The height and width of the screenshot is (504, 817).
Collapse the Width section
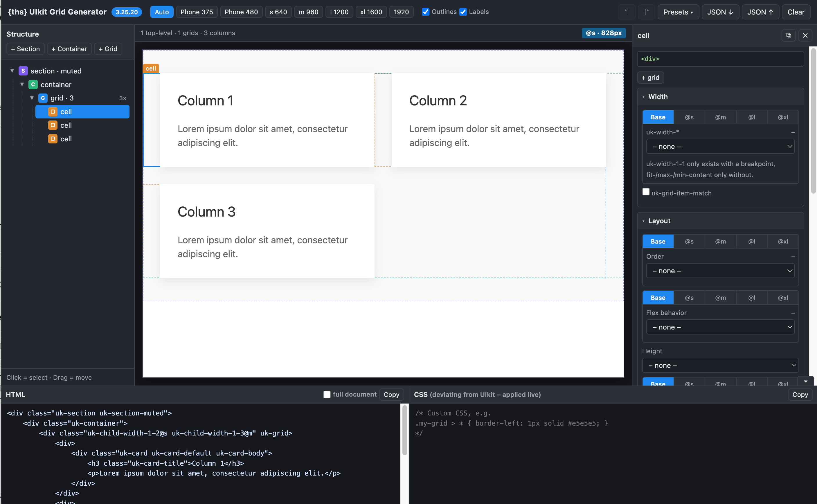(720, 97)
